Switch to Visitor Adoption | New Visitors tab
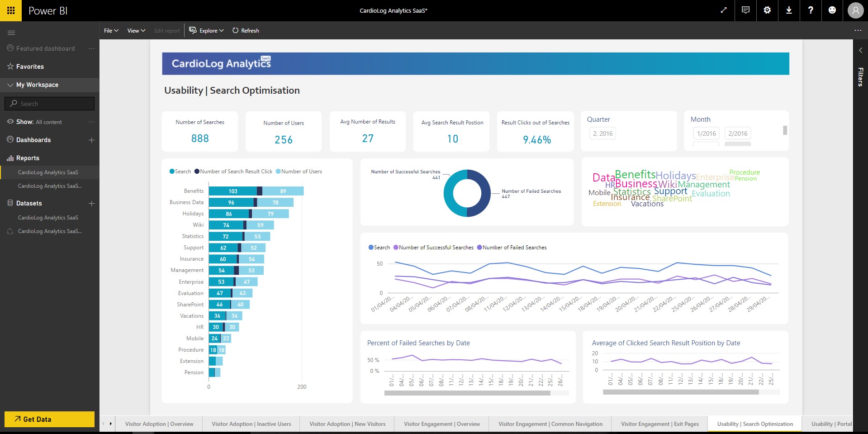 347,424
